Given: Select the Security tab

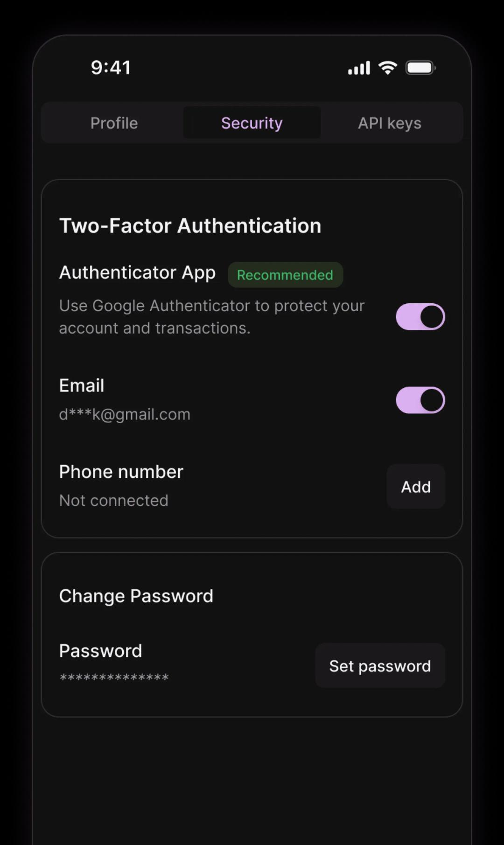Looking at the screenshot, I should tap(252, 123).
